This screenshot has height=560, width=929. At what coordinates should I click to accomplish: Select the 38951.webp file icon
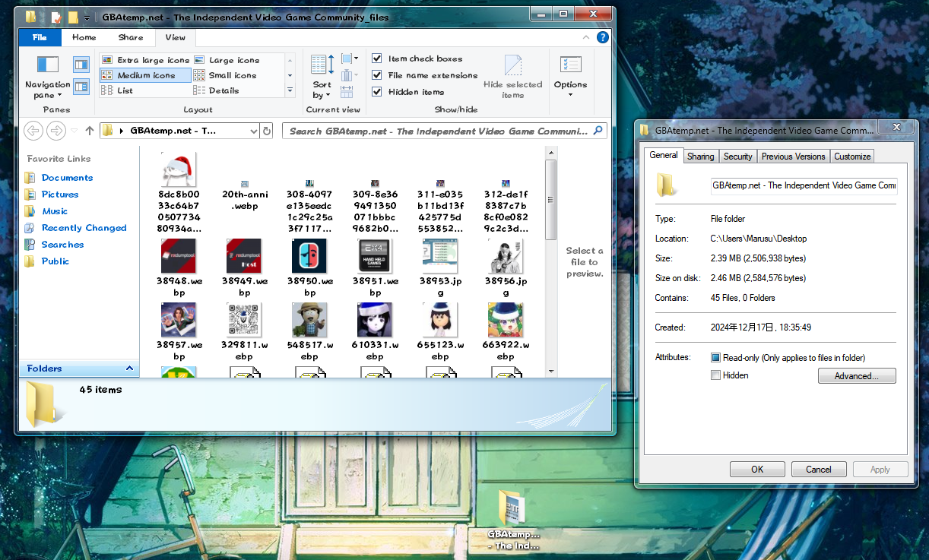[375, 256]
